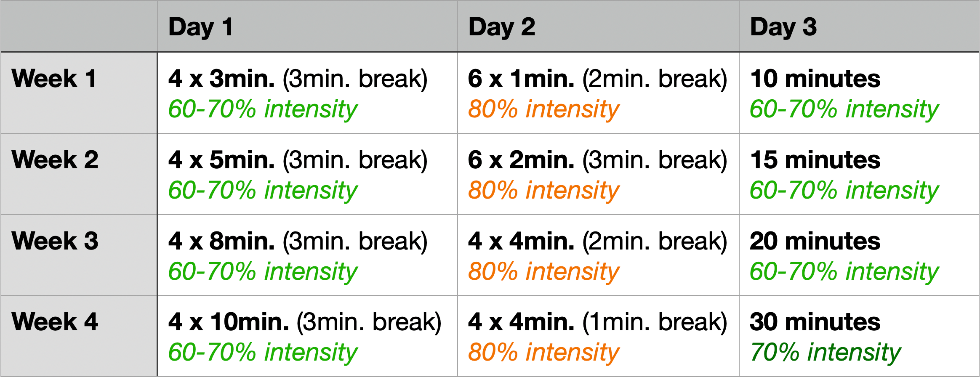
Task: Click the 4 x 8min. cell
Action: 307,255
